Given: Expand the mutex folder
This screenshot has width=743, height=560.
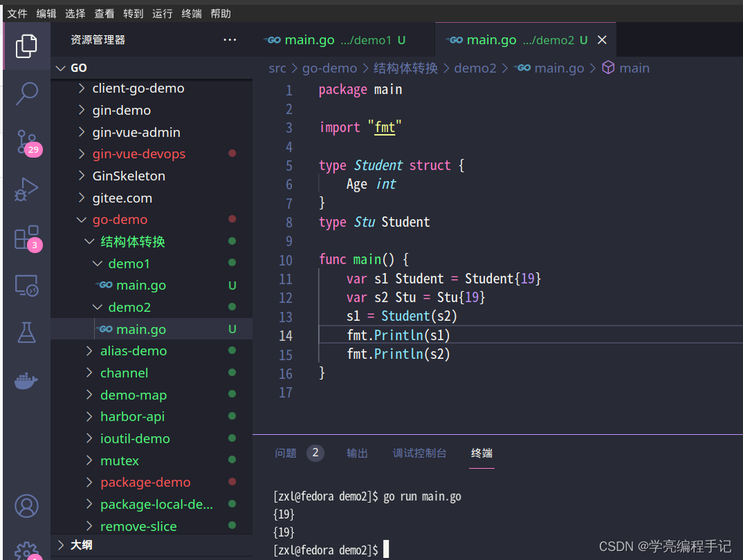Looking at the screenshot, I should click(151, 460).
